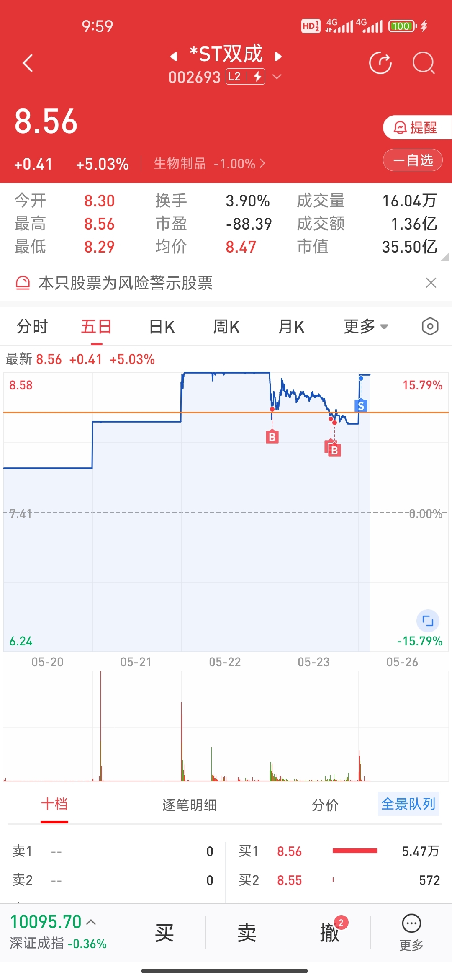This screenshot has width=452, height=980.
Task: Toggle the L2 lightning badge
Action: click(x=246, y=77)
